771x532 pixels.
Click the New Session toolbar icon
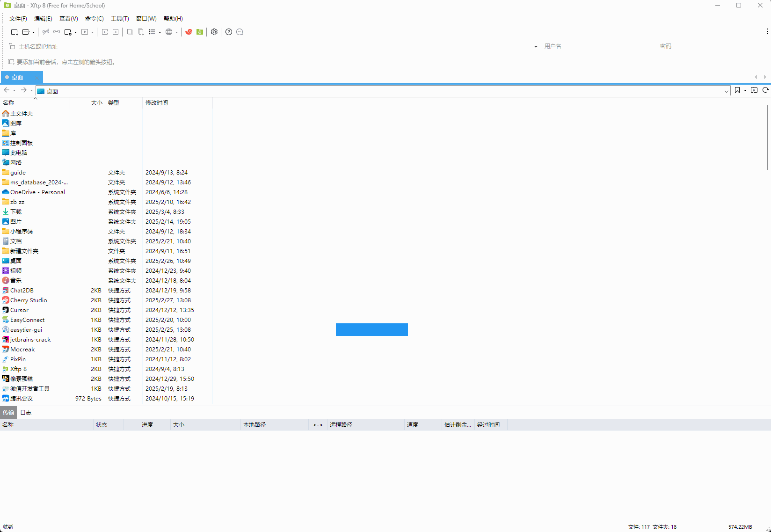pos(14,32)
